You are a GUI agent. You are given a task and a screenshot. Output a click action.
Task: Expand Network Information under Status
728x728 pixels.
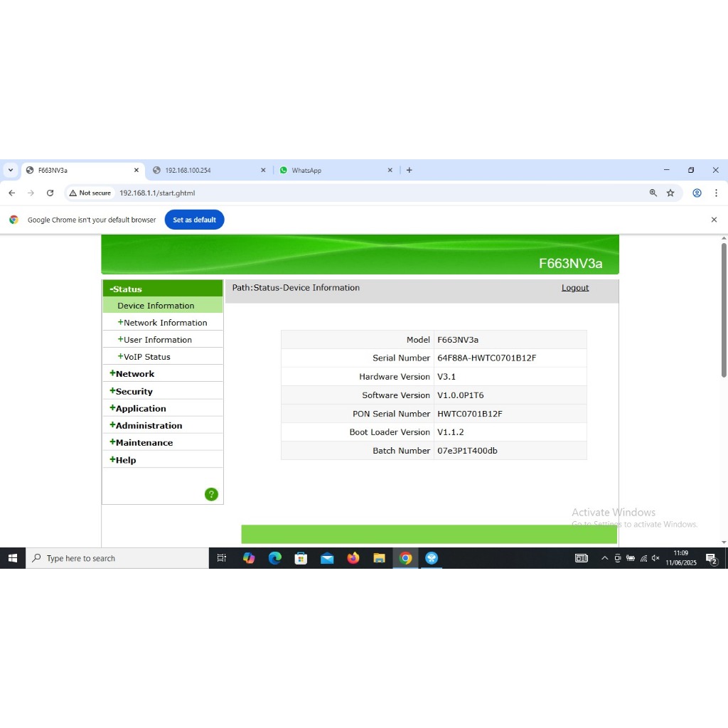165,323
